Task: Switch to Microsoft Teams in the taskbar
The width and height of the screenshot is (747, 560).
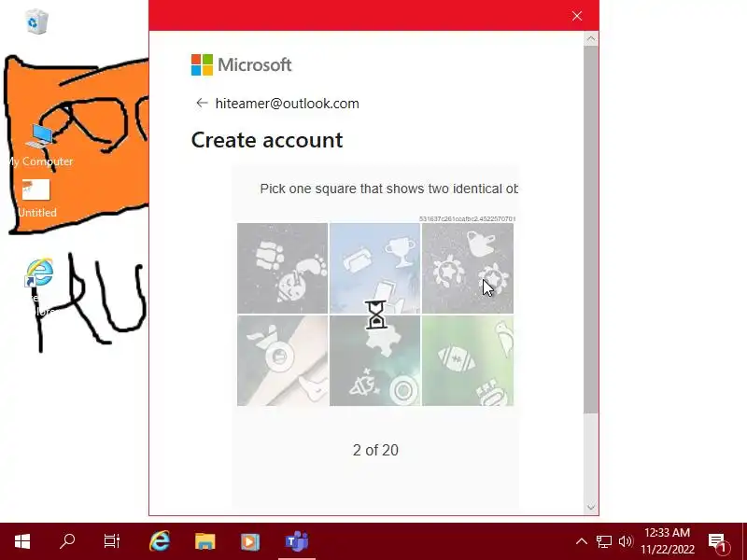Action: coord(297,541)
